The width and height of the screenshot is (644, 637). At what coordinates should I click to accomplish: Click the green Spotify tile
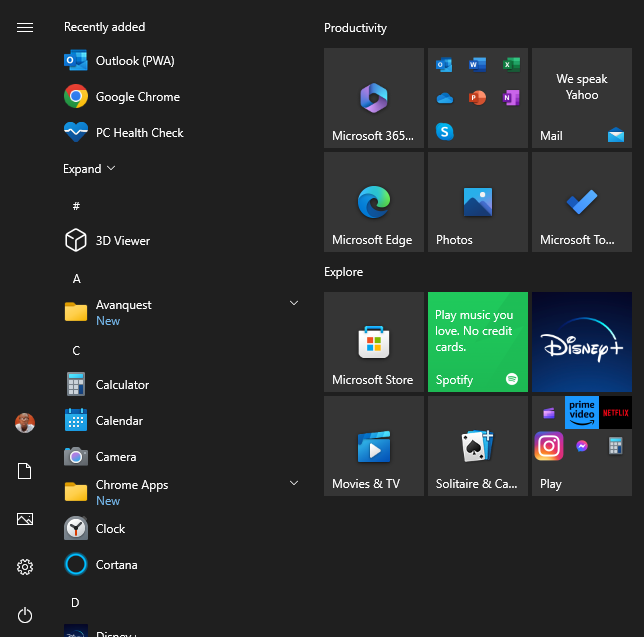pyautogui.click(x=478, y=342)
